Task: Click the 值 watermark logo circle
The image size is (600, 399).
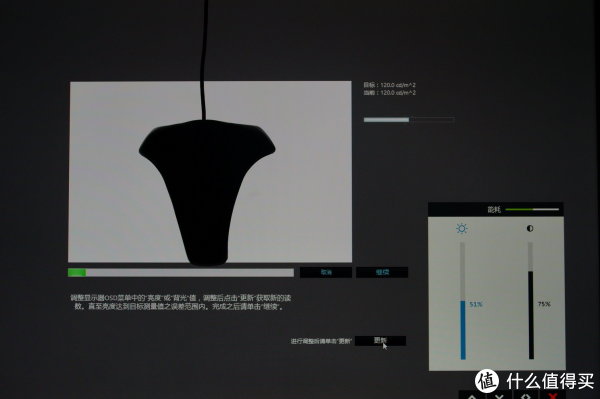Action: click(x=487, y=381)
